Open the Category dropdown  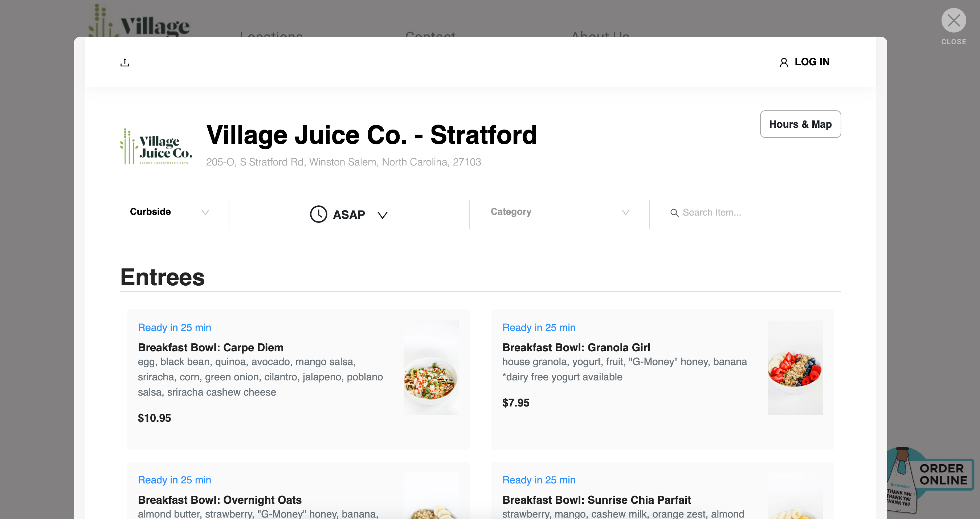point(559,212)
